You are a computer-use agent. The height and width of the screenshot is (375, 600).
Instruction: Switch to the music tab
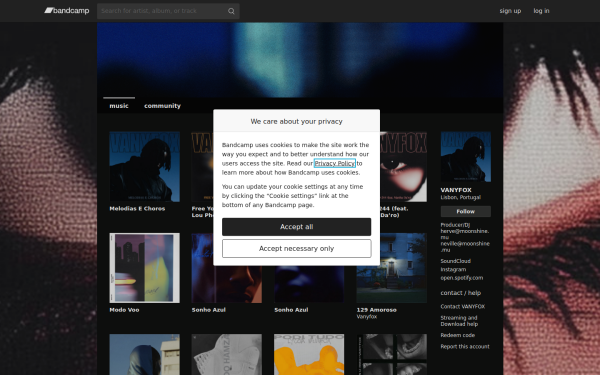(119, 106)
